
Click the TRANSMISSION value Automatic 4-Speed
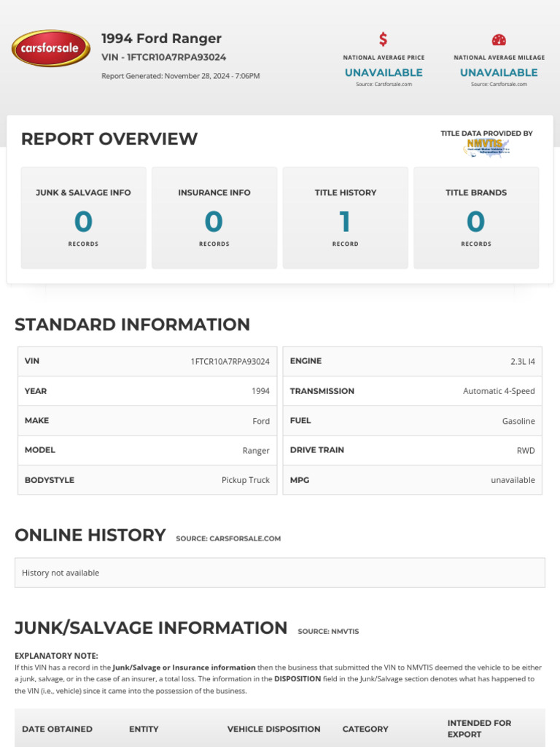(x=499, y=391)
